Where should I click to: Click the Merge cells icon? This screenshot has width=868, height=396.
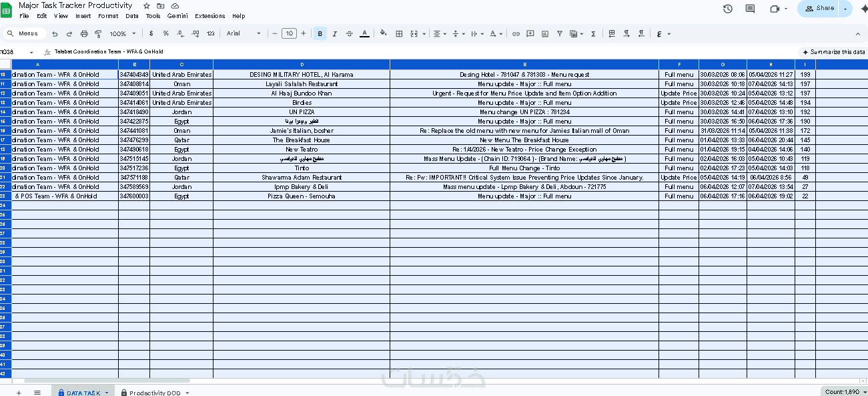coord(414,33)
